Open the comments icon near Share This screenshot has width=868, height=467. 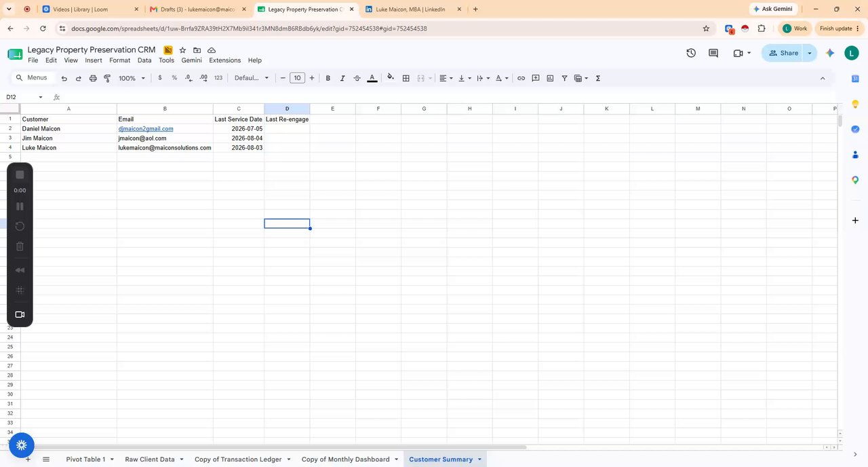point(713,53)
